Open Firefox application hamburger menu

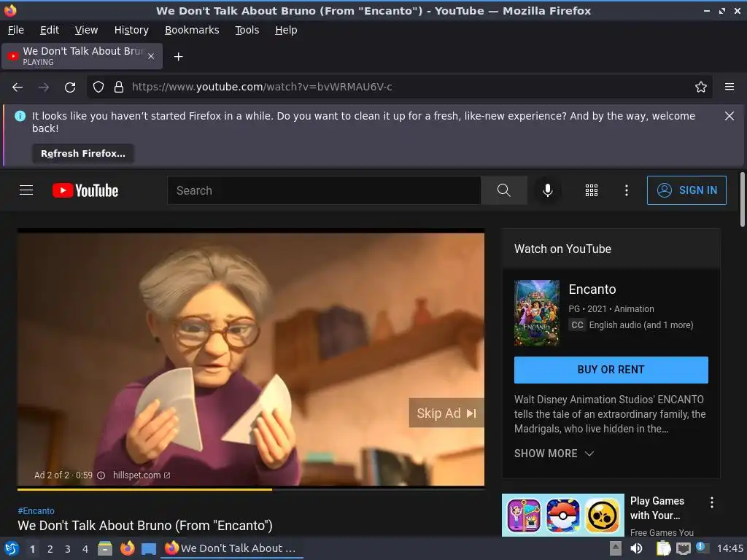[729, 87]
